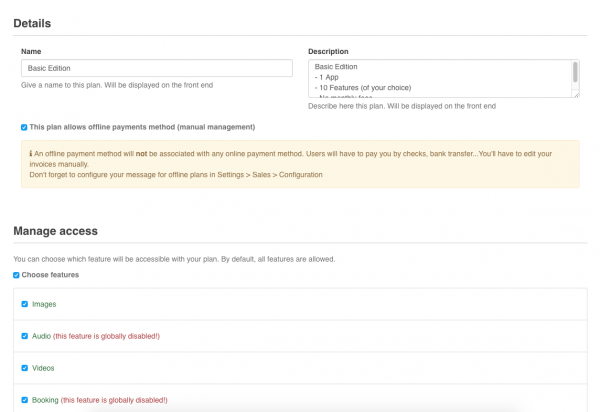The image size is (600, 412).
Task: Uncheck the Choose features checkbox
Action: tap(16, 275)
